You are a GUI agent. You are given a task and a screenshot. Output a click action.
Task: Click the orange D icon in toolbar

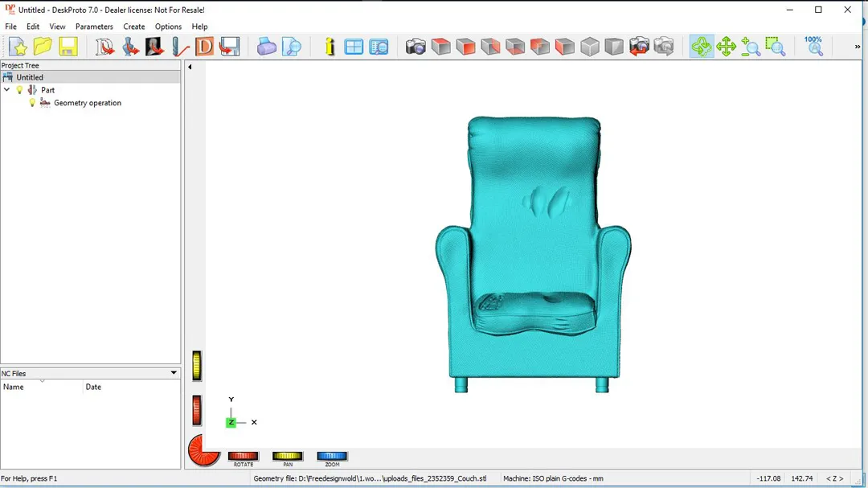[204, 47]
